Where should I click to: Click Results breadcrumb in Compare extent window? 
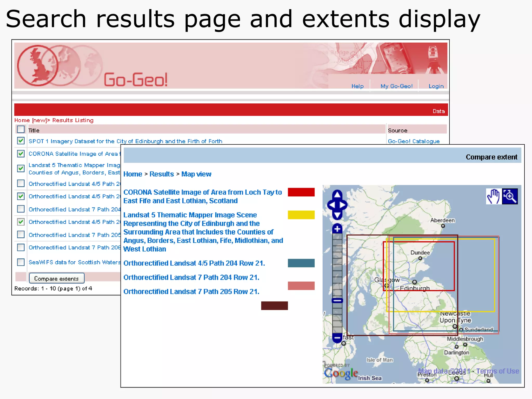coord(162,174)
